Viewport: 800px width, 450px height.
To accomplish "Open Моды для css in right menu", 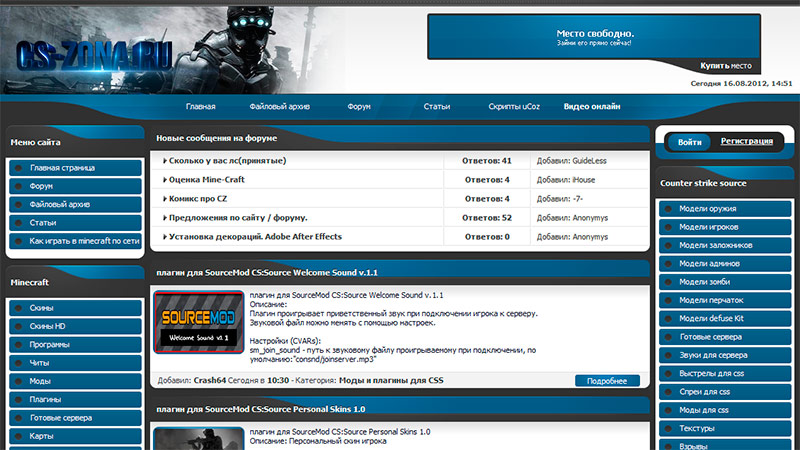I will pyautogui.click(x=725, y=410).
